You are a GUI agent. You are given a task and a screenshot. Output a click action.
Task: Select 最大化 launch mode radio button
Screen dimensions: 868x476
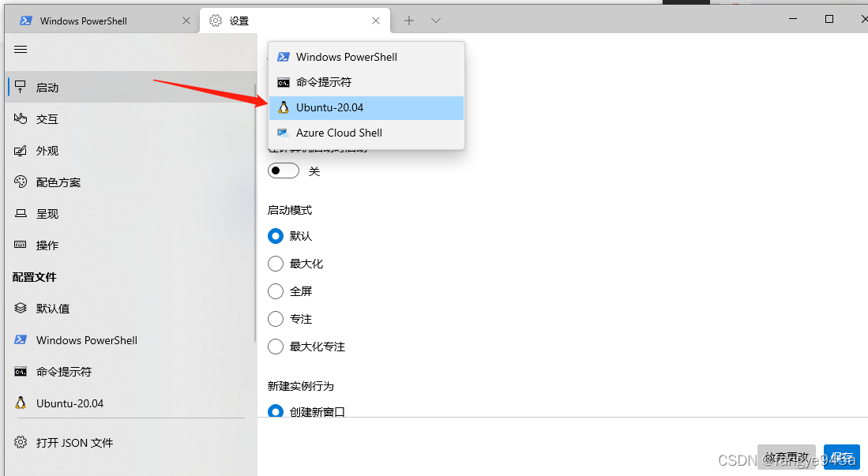click(276, 264)
